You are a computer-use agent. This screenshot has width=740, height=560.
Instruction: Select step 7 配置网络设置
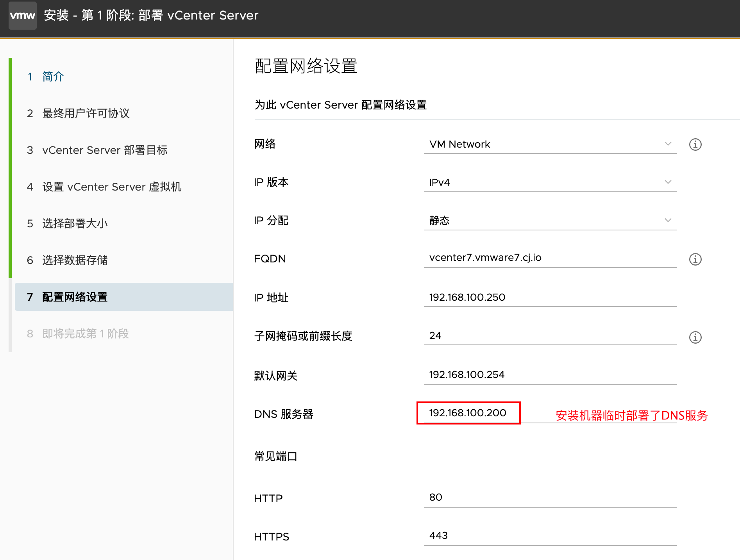(x=124, y=297)
